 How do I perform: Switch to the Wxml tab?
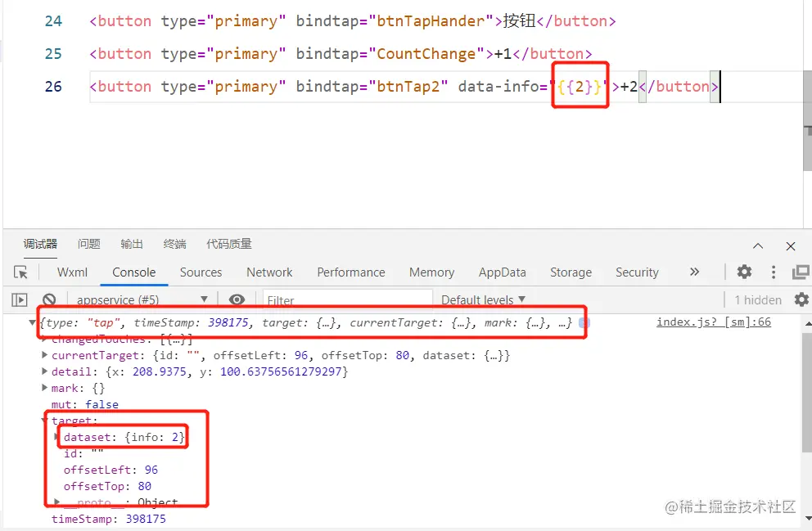(x=72, y=272)
